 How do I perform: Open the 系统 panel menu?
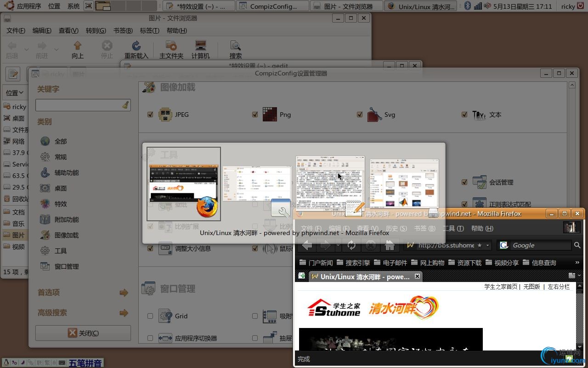pos(73,6)
